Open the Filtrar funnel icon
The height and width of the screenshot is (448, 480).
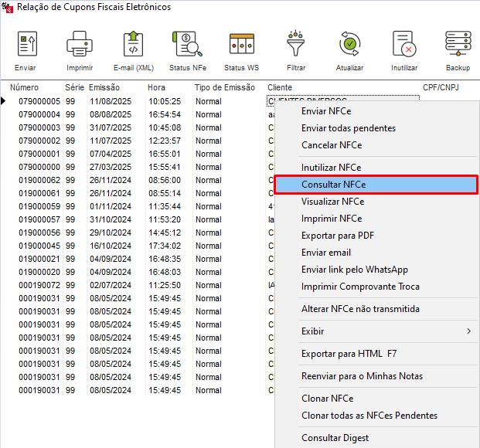pos(295,45)
